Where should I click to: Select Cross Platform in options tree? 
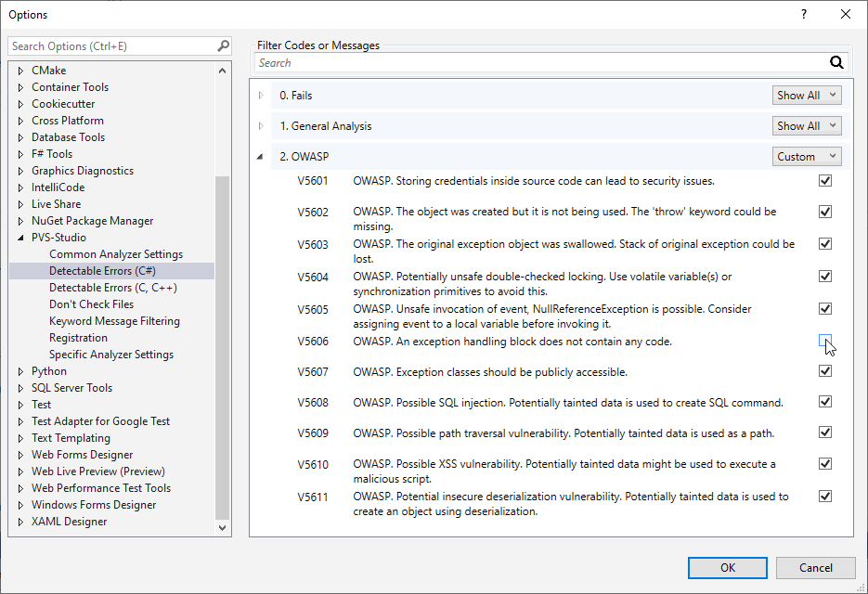click(68, 120)
